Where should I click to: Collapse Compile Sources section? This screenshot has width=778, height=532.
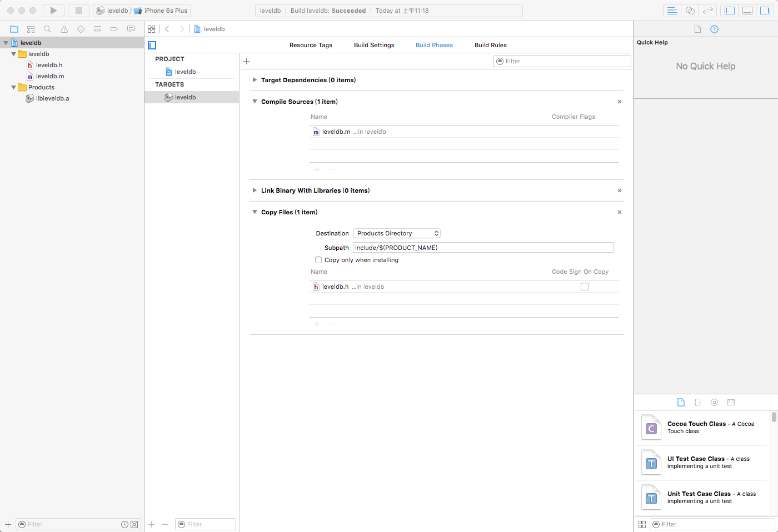[255, 102]
